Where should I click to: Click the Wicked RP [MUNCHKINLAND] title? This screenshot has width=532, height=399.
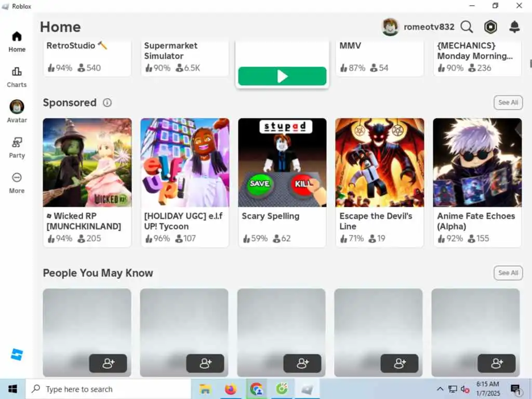(84, 221)
